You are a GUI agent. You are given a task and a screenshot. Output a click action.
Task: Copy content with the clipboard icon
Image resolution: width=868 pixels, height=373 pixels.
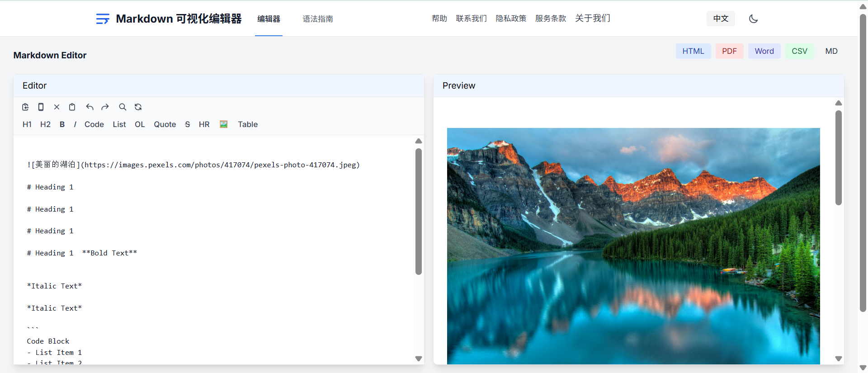tap(72, 107)
